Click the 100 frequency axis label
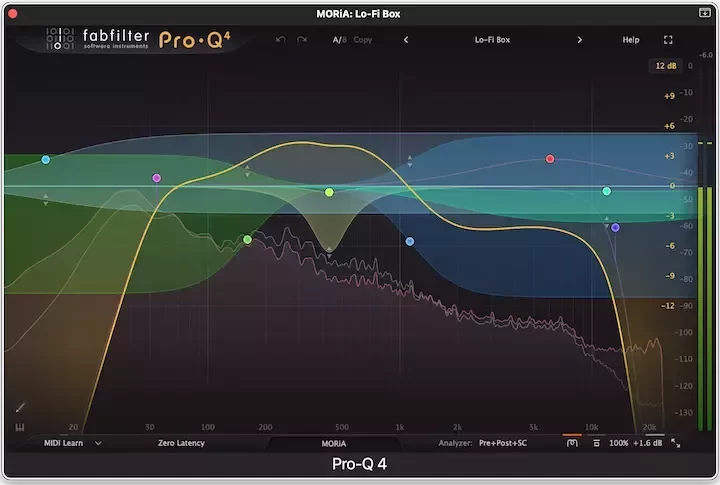Screen dimensions: 720x485 click(x=208, y=427)
